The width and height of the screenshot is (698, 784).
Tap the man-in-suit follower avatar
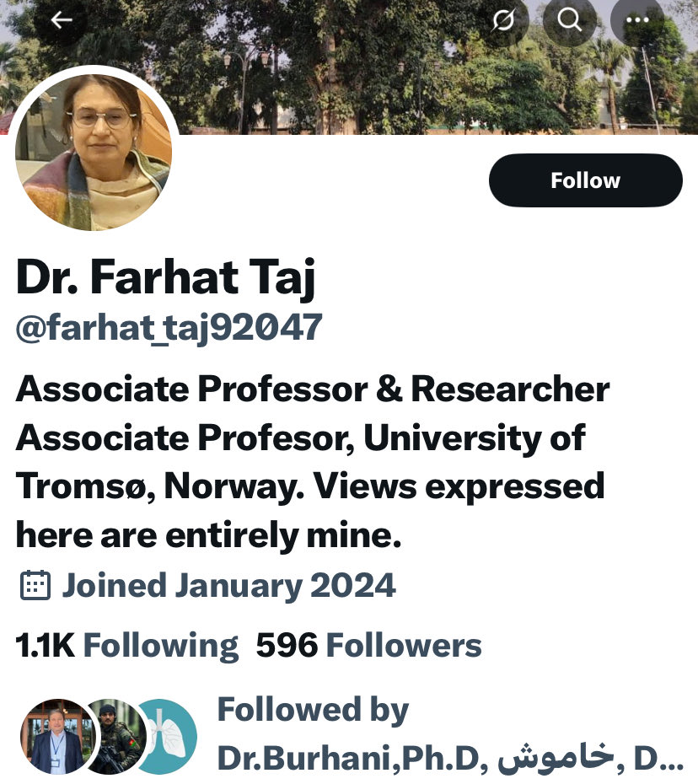point(58,737)
